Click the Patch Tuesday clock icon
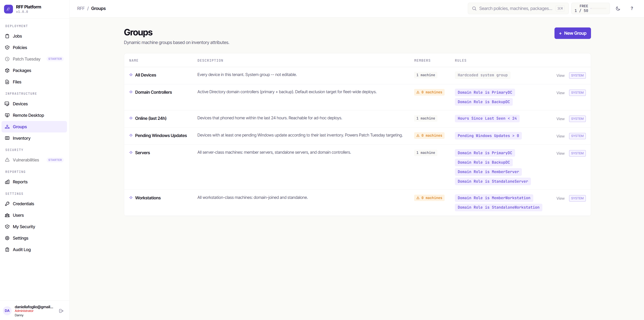The height and width of the screenshot is (320, 644). [7, 59]
